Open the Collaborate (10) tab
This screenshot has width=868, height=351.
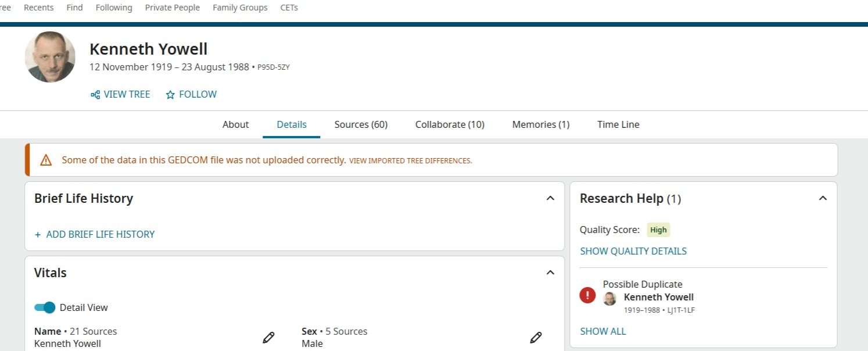coord(450,124)
